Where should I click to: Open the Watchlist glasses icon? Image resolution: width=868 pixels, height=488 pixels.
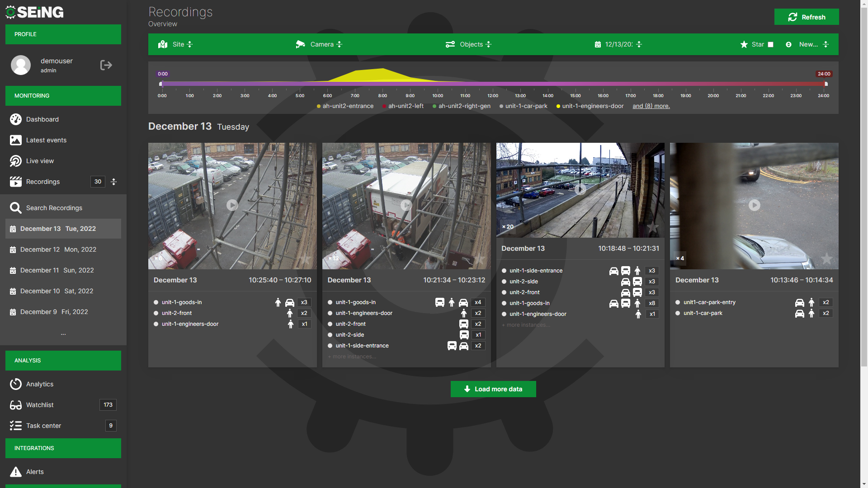[x=16, y=405]
